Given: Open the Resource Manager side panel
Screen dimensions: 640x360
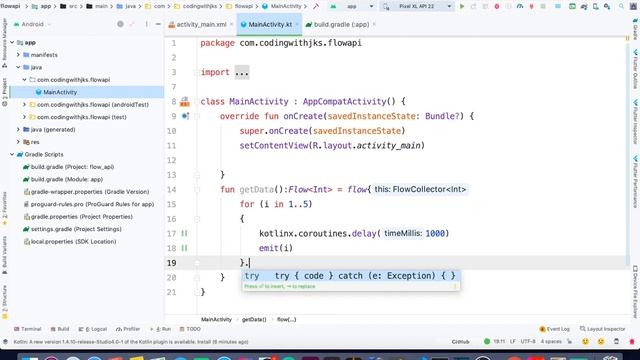Looking at the screenshot, I should coord(4,42).
